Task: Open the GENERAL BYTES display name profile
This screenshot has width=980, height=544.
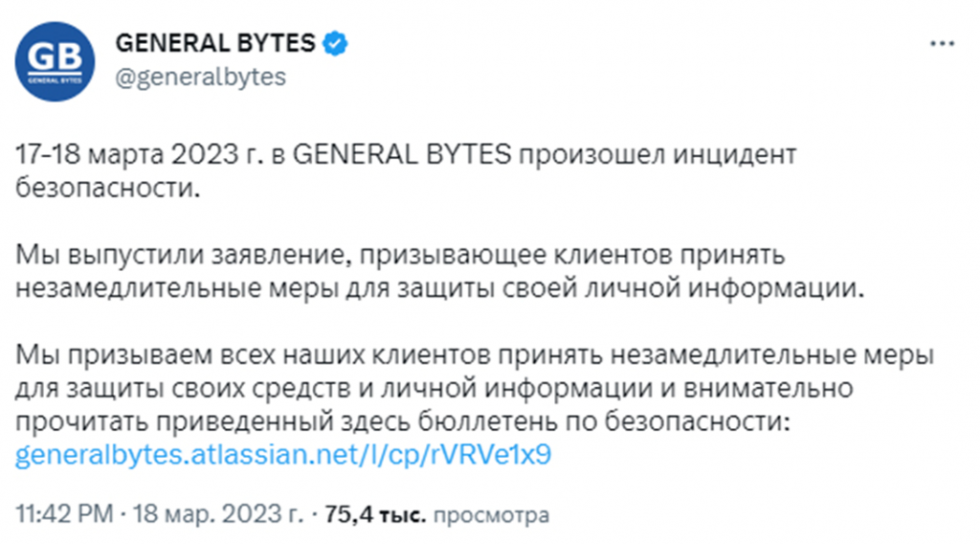Action: [x=214, y=43]
